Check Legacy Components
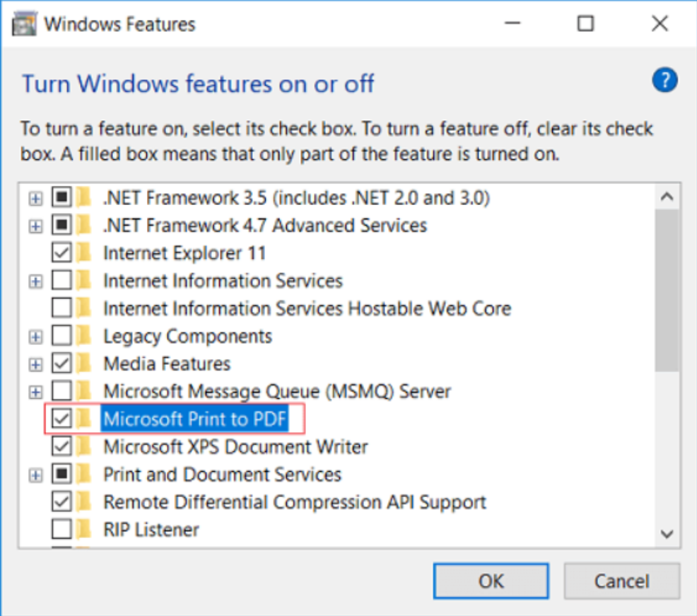The height and width of the screenshot is (616, 697). click(x=61, y=336)
